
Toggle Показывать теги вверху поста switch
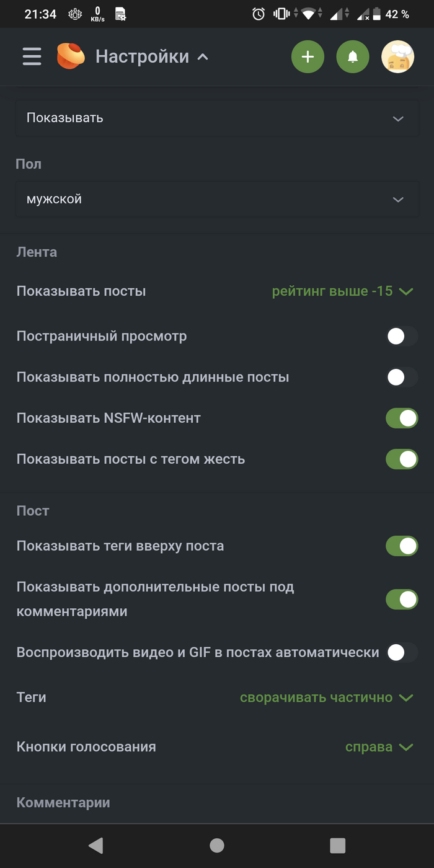[x=402, y=546]
